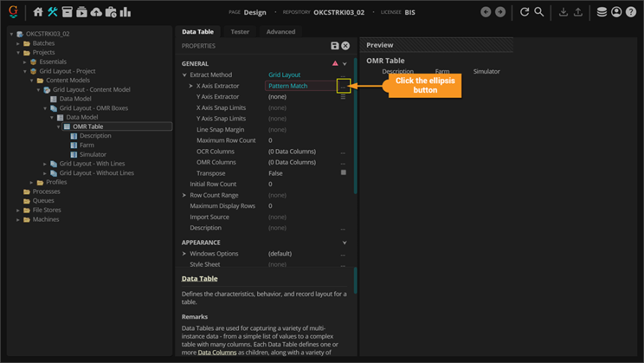The width and height of the screenshot is (644, 363).
Task: Select the Simulator column in tree
Action: (93, 155)
